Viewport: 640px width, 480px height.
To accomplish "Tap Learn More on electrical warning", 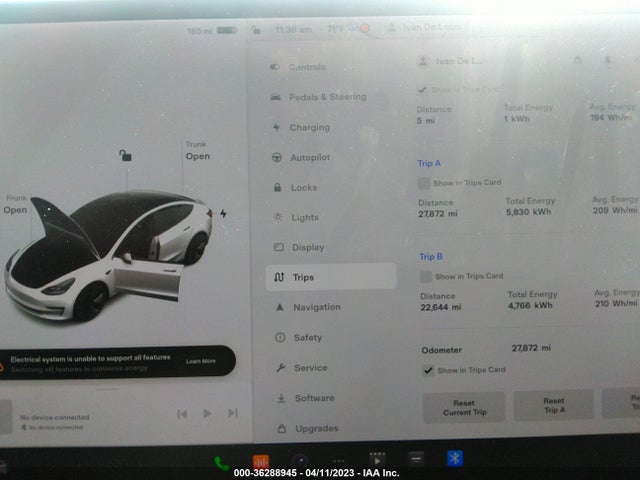I will 200,361.
